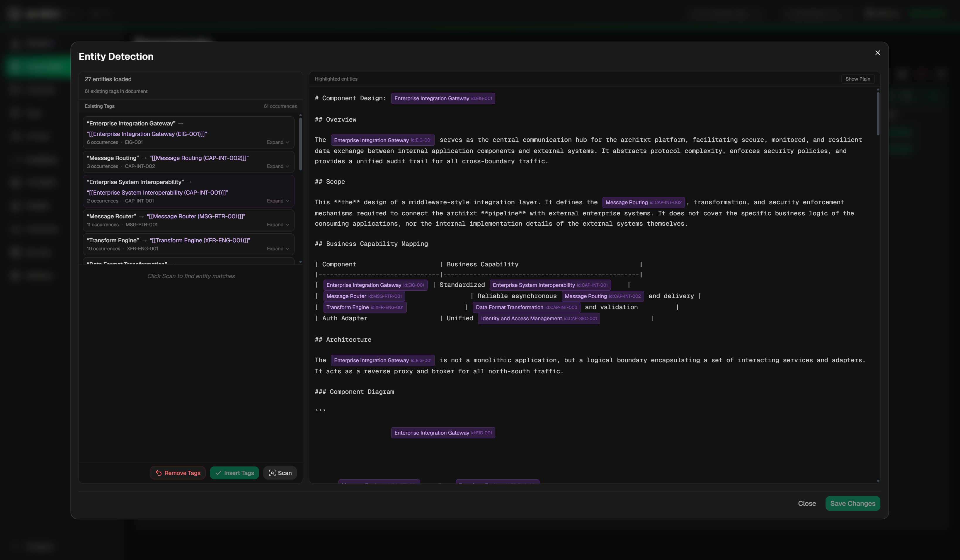Image resolution: width=960 pixels, height=560 pixels.
Task: Click the highlighted entities pane scrollbar thumb
Action: coord(878,113)
